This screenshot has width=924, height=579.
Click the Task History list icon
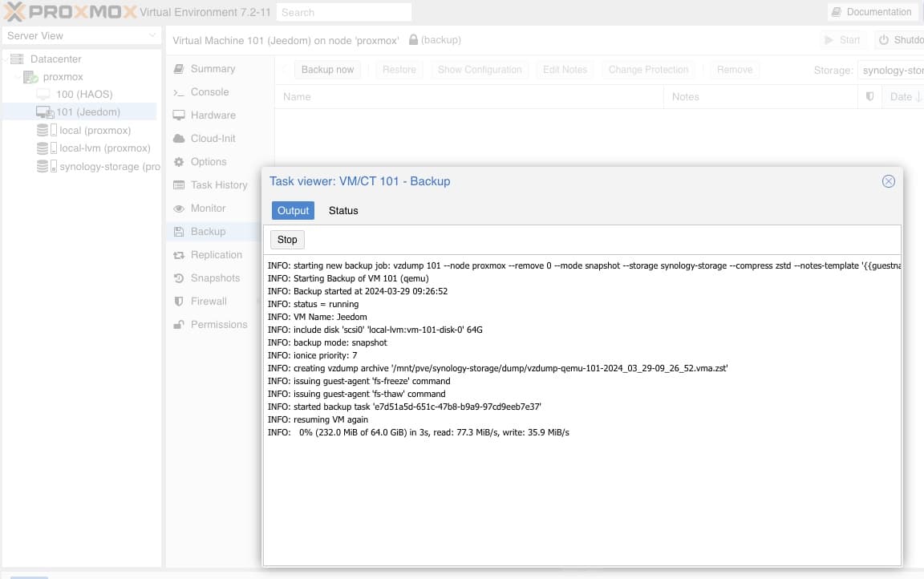tap(179, 185)
